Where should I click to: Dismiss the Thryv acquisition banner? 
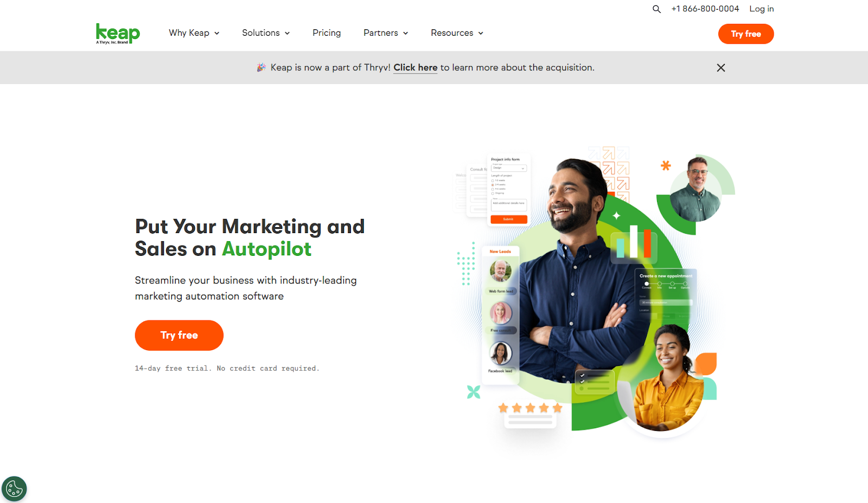coord(720,68)
